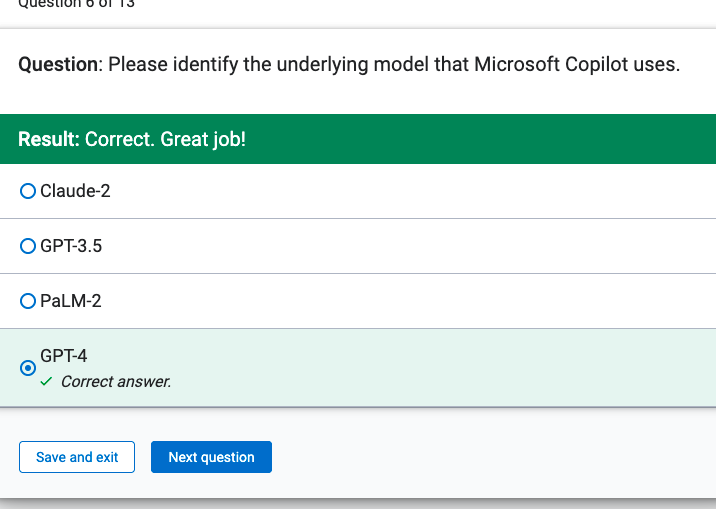Screen dimensions: 716x509
Task: Click the 'PaLM-2' answer label
Action: (x=71, y=301)
